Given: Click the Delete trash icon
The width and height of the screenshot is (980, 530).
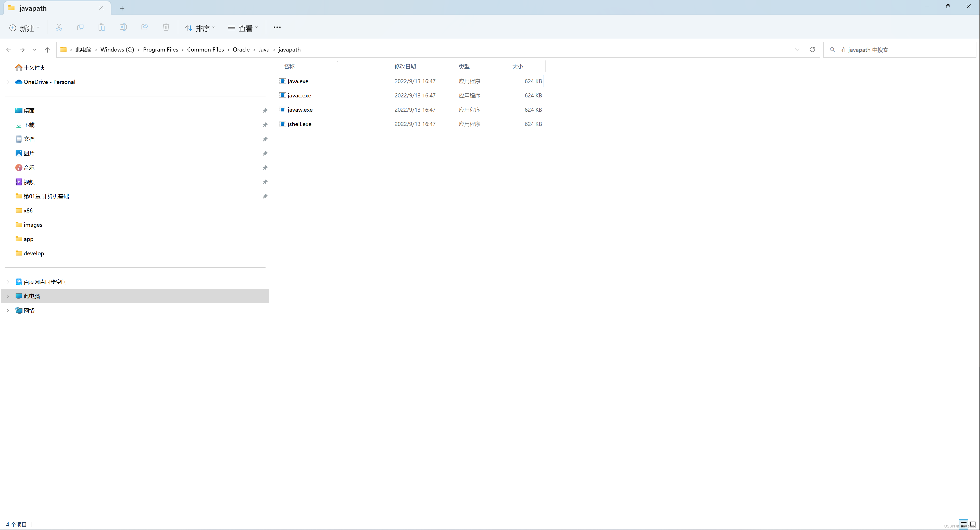Looking at the screenshot, I should coord(166,27).
